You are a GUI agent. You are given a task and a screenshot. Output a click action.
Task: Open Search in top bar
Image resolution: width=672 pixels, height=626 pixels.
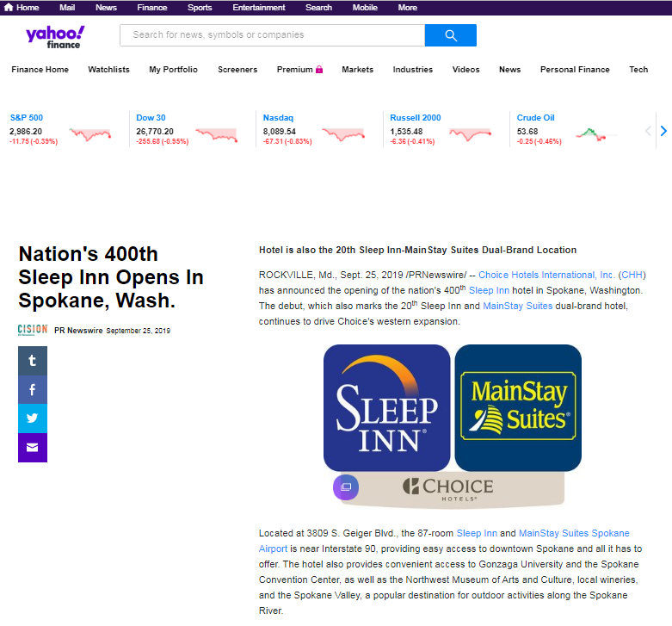click(318, 7)
